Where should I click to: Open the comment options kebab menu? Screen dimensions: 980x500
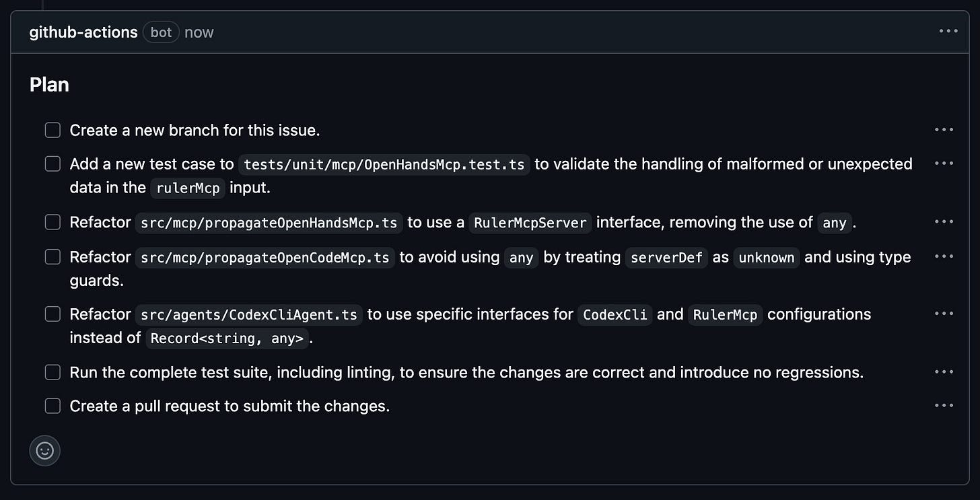click(x=948, y=31)
